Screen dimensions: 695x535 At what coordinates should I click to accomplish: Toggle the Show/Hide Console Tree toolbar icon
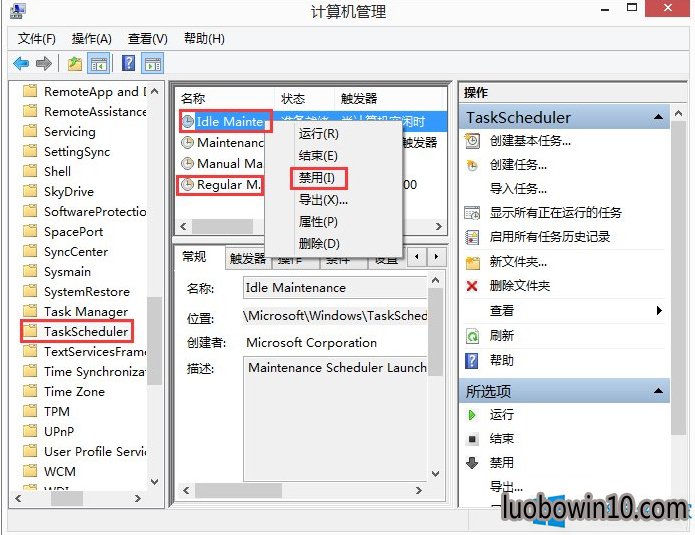99,64
